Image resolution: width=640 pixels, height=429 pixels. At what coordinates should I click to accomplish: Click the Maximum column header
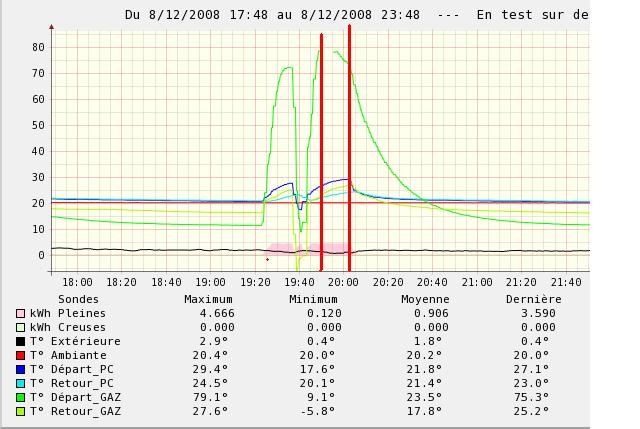208,299
